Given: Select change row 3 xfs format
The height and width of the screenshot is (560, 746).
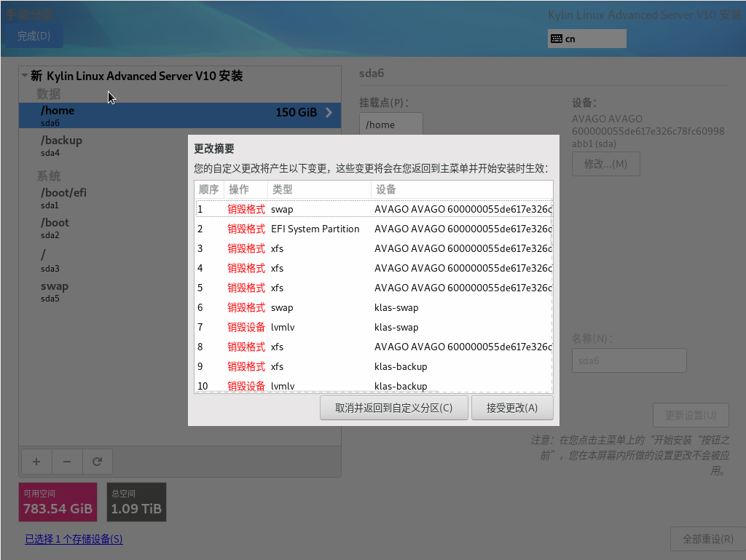Looking at the screenshot, I should (374, 248).
